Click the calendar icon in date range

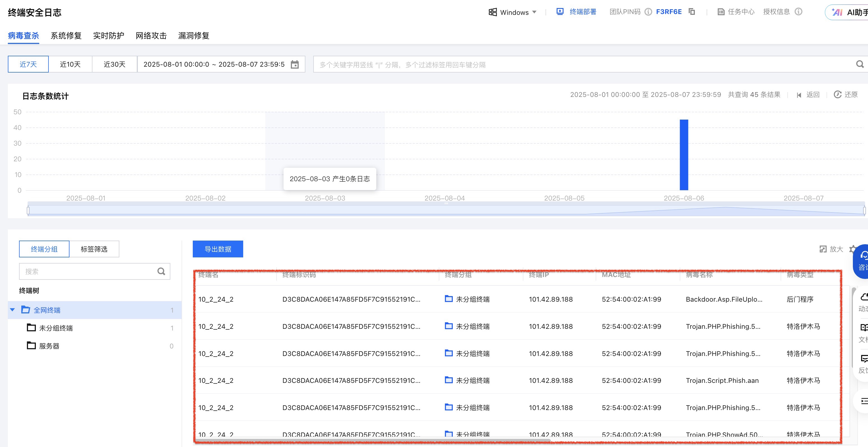click(294, 64)
